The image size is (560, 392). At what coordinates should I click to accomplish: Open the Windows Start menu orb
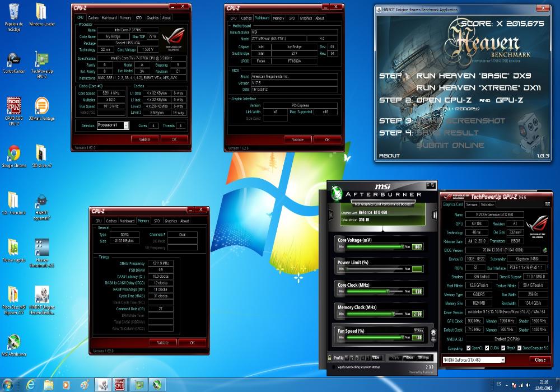coord(7,385)
